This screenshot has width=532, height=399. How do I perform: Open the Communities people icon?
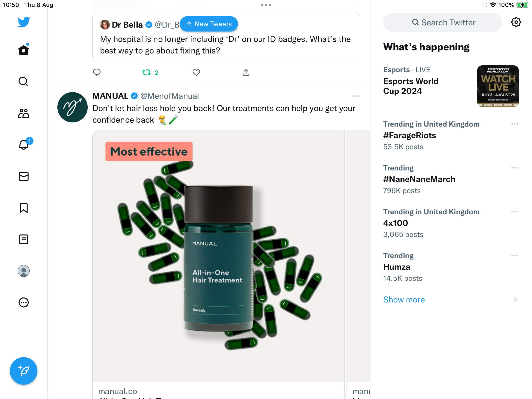point(24,113)
